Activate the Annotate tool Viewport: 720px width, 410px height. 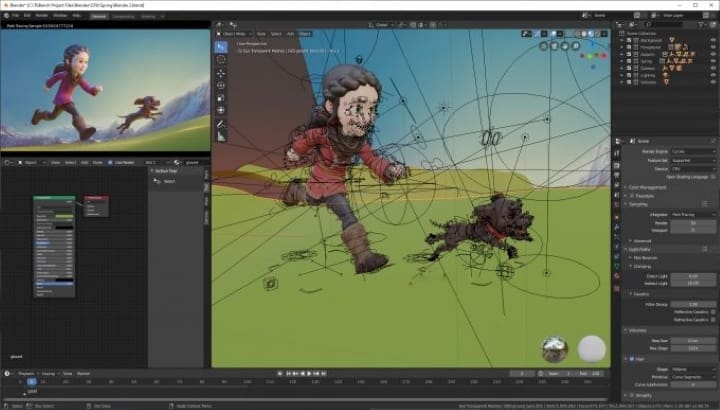pyautogui.click(x=221, y=125)
